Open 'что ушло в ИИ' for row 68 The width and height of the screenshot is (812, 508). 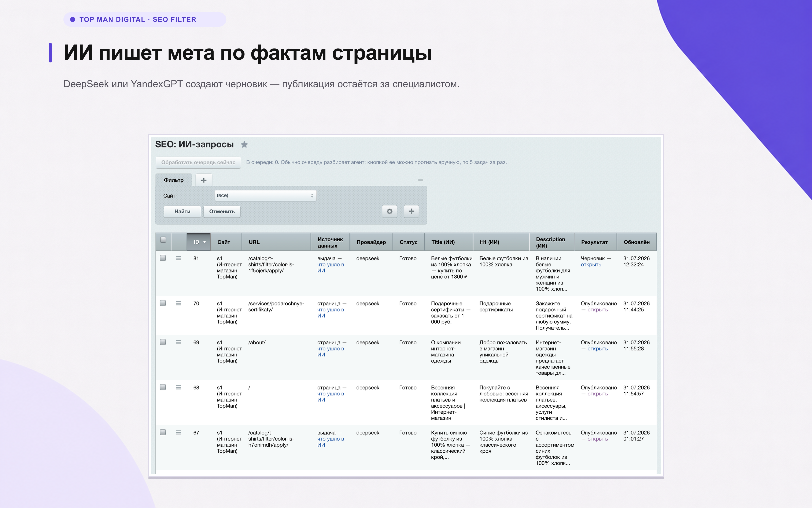(331, 396)
